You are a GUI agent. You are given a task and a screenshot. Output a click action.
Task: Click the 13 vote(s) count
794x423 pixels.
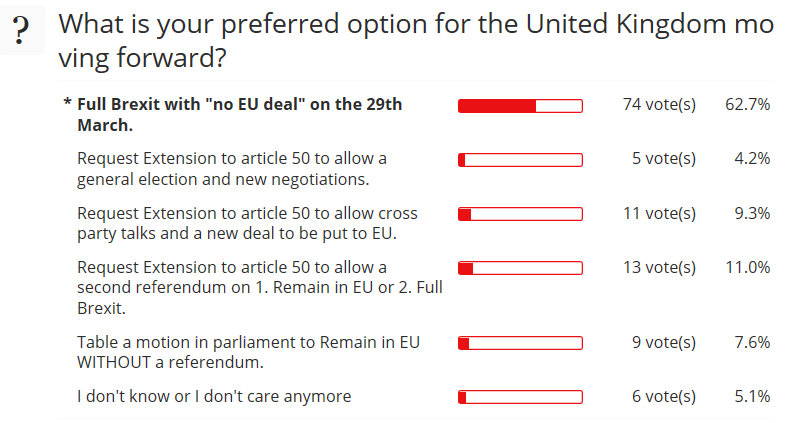tap(658, 267)
